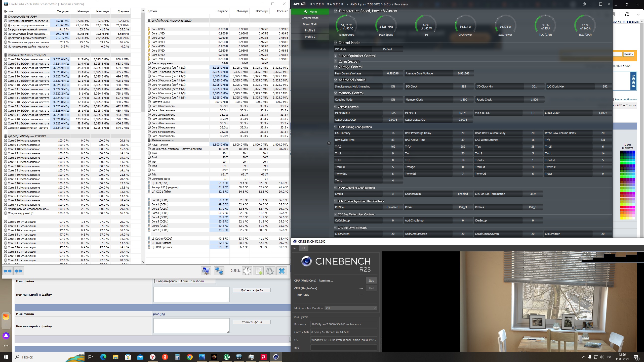Stop the Cinebench Multi Core test
Image resolution: width=644 pixels, height=362 pixels.
coord(371,281)
